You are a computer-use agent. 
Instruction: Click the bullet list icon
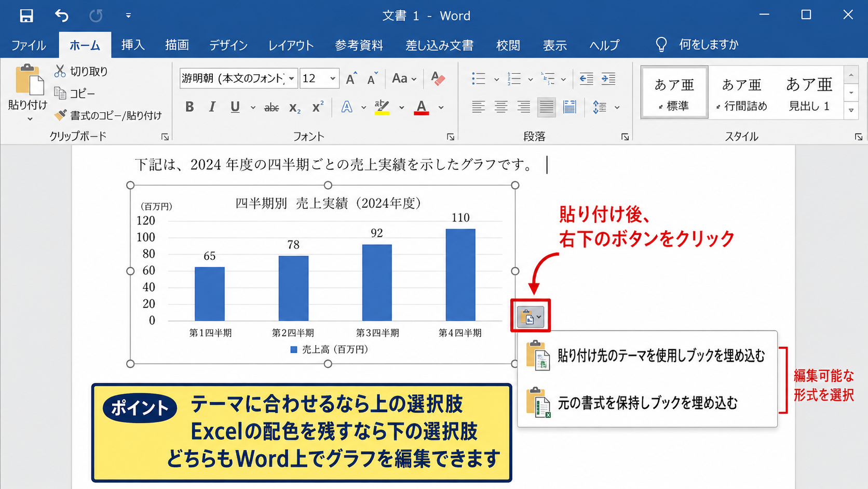(479, 78)
